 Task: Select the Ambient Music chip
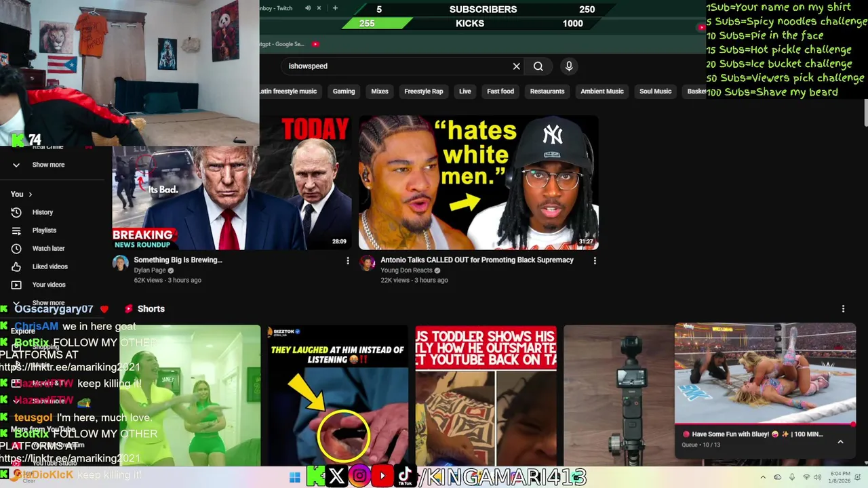602,91
